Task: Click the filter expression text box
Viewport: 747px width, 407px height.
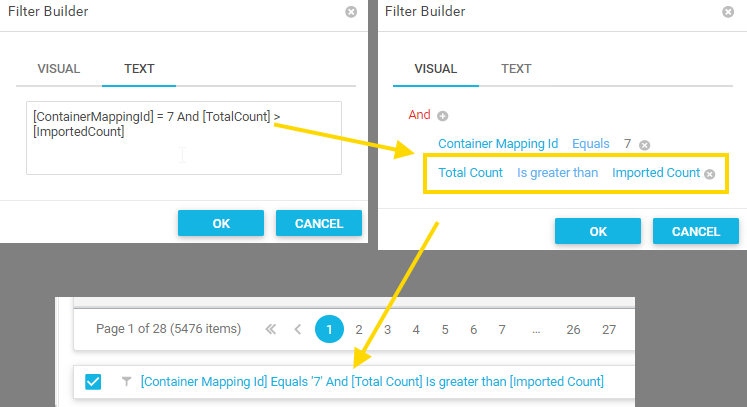Action: (184, 137)
